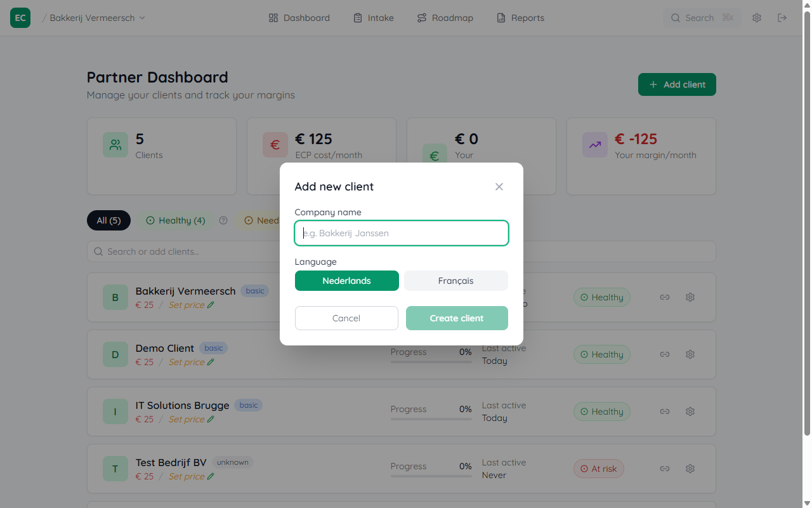Focus the Company name input field
812x508 pixels.
pos(401,232)
